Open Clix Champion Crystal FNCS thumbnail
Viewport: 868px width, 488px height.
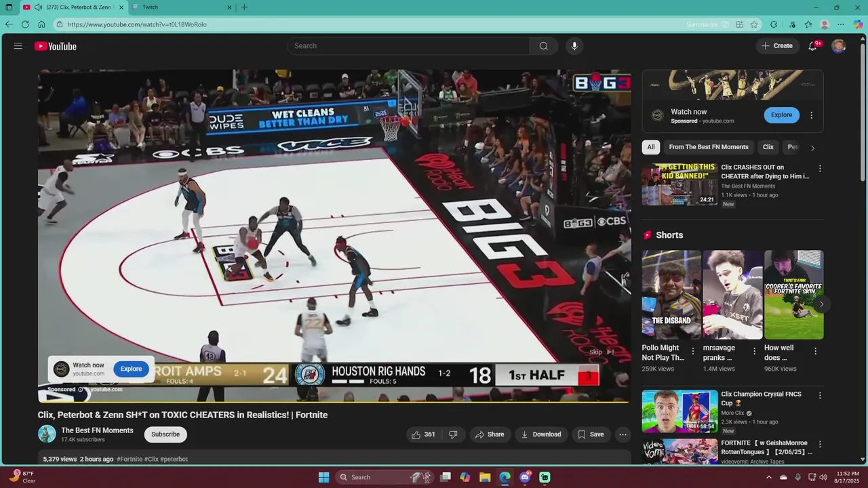coord(679,411)
